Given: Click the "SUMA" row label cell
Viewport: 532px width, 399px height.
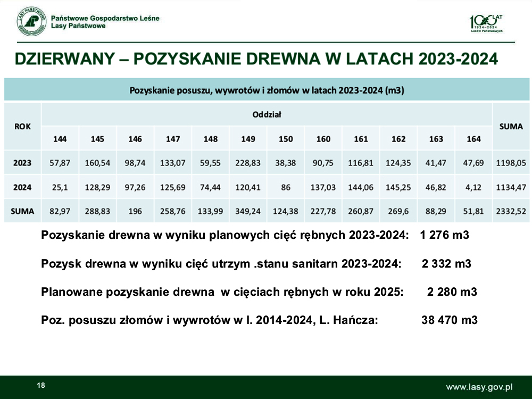Looking at the screenshot, I should [22, 211].
